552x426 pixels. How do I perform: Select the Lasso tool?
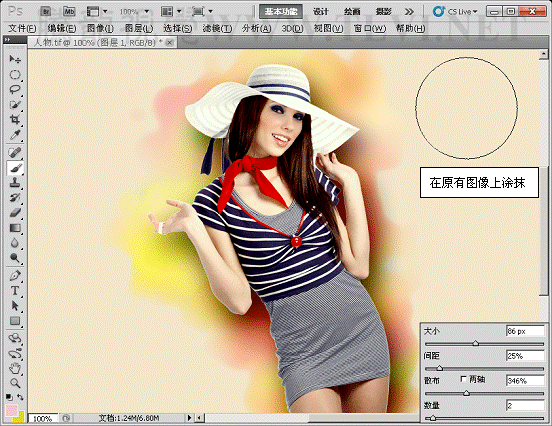(x=15, y=89)
